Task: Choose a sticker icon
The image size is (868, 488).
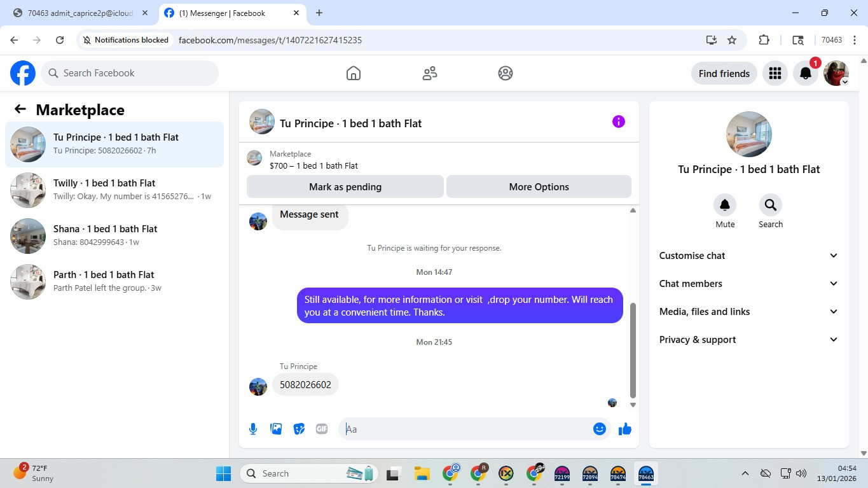Action: pyautogui.click(x=299, y=429)
